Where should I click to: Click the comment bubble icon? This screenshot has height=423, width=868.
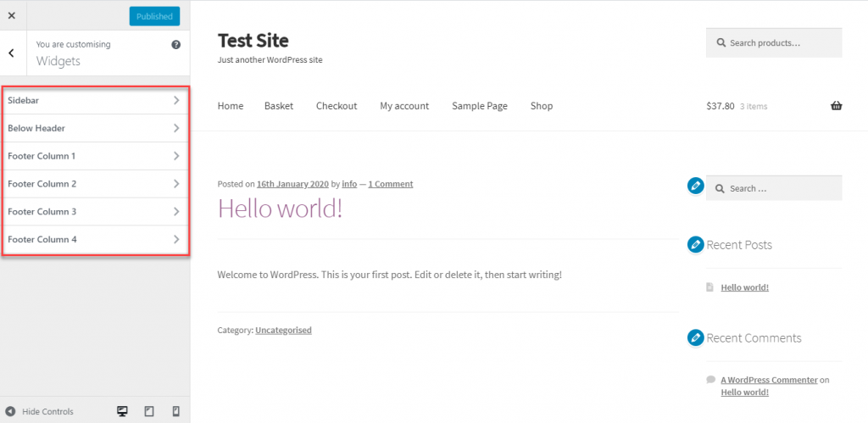point(711,380)
